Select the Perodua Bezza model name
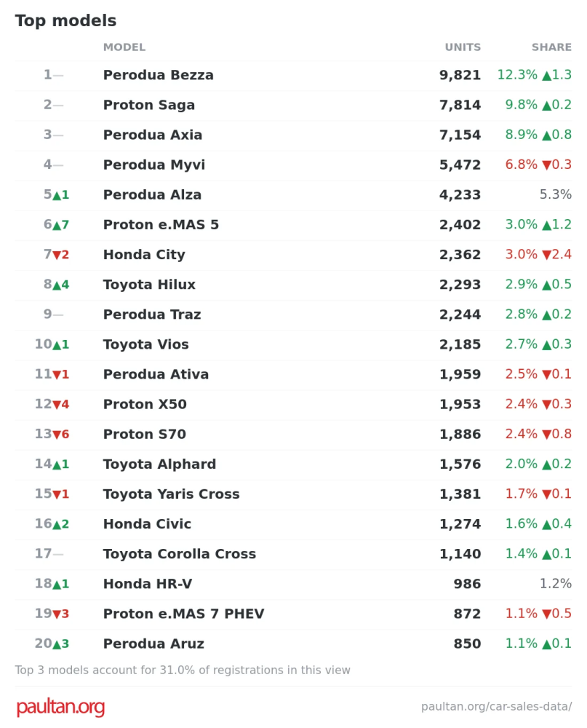This screenshot has height=728, width=587. coord(159,75)
